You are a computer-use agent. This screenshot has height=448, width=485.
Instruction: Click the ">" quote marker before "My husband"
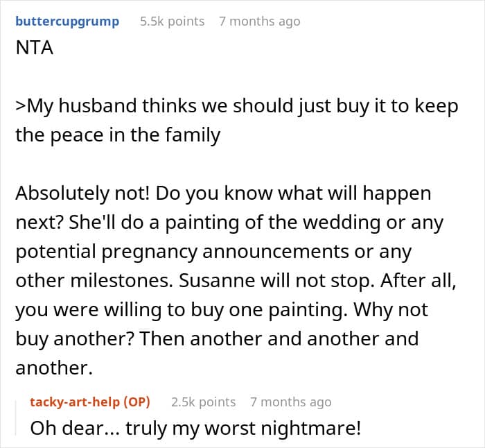tap(19, 108)
